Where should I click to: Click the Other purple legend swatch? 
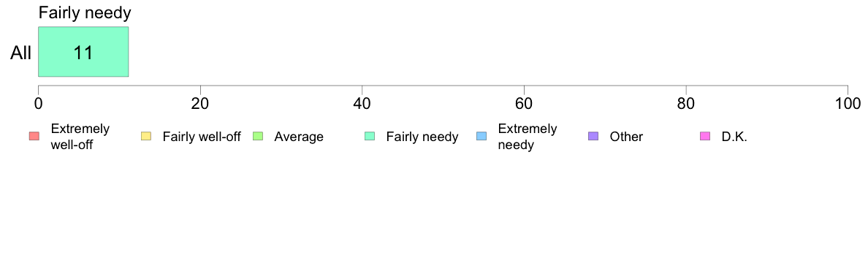593,136
